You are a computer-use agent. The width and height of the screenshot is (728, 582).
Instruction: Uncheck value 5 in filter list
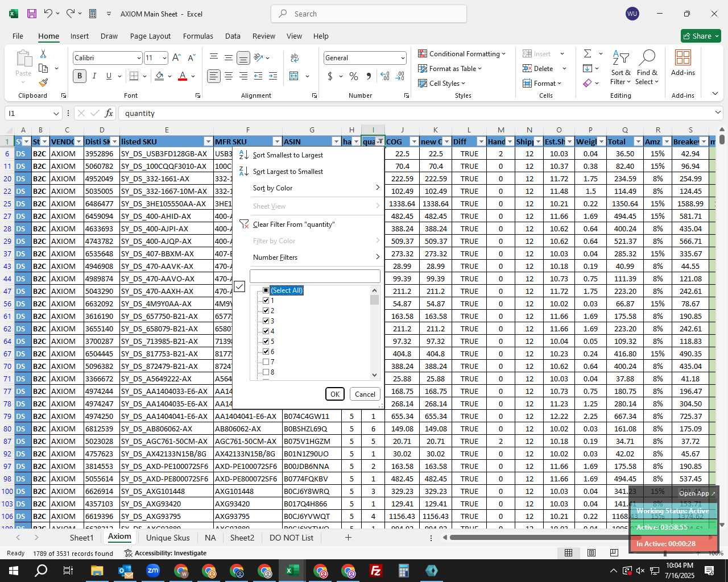pos(266,341)
